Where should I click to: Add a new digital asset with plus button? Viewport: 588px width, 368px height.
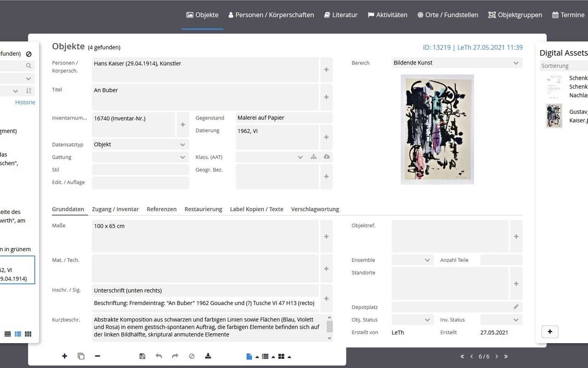click(550, 332)
